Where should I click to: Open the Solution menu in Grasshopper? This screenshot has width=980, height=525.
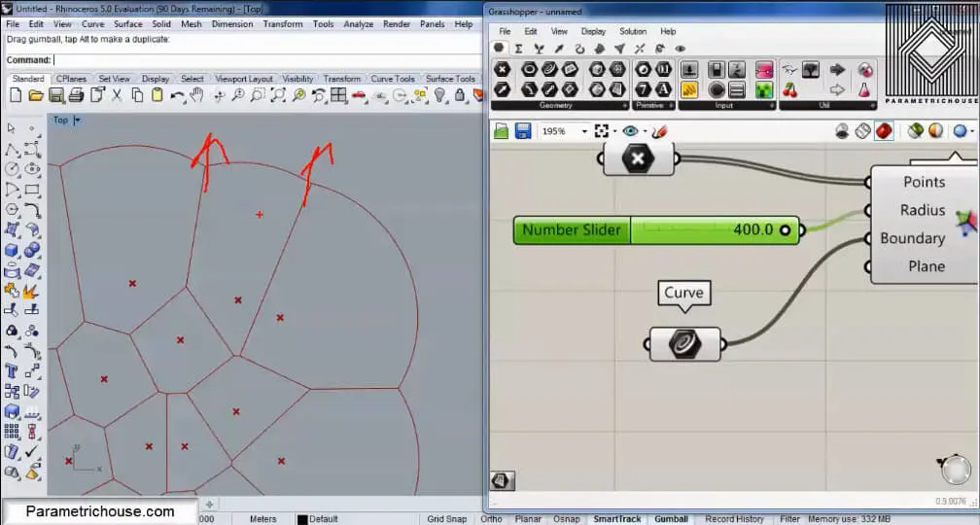[x=633, y=31]
